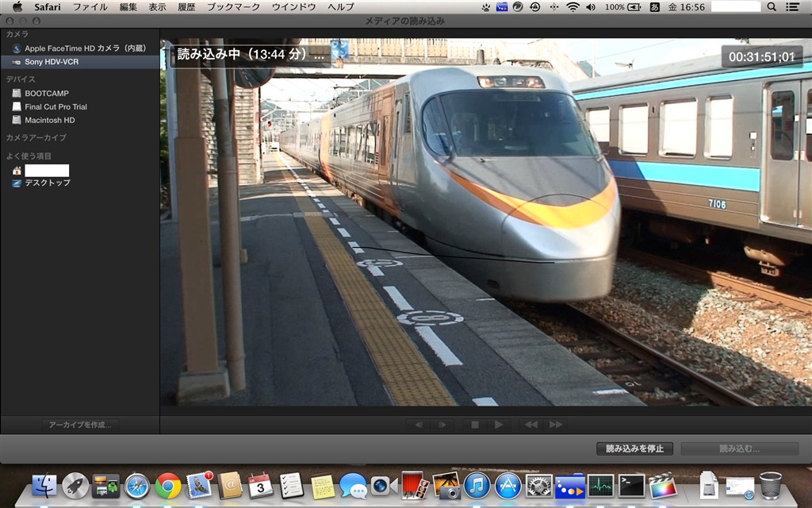Screen dimensions: 812x508
Task: Open App Store from the Dock
Action: tap(507, 487)
